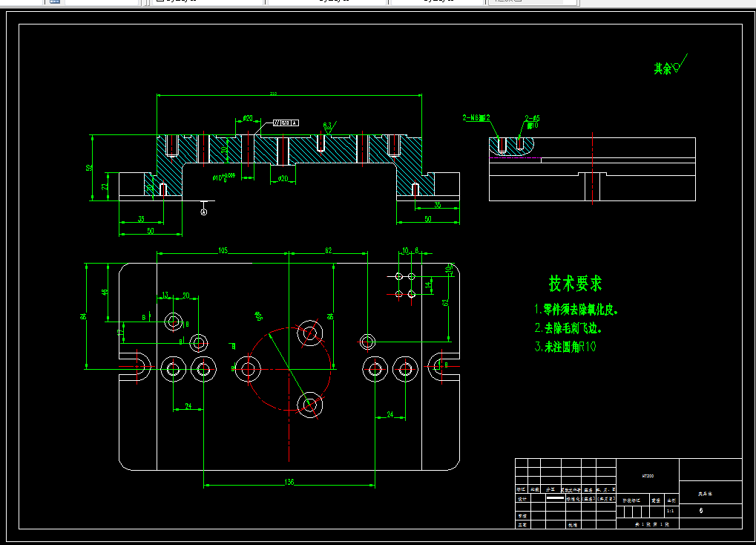Click the ø10 tolerance dimension text
This screenshot has width=756, height=545.
click(224, 177)
